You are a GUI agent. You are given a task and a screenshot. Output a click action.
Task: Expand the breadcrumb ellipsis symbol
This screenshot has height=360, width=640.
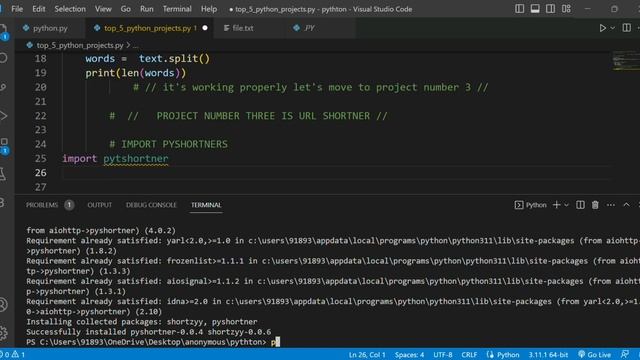(136, 45)
